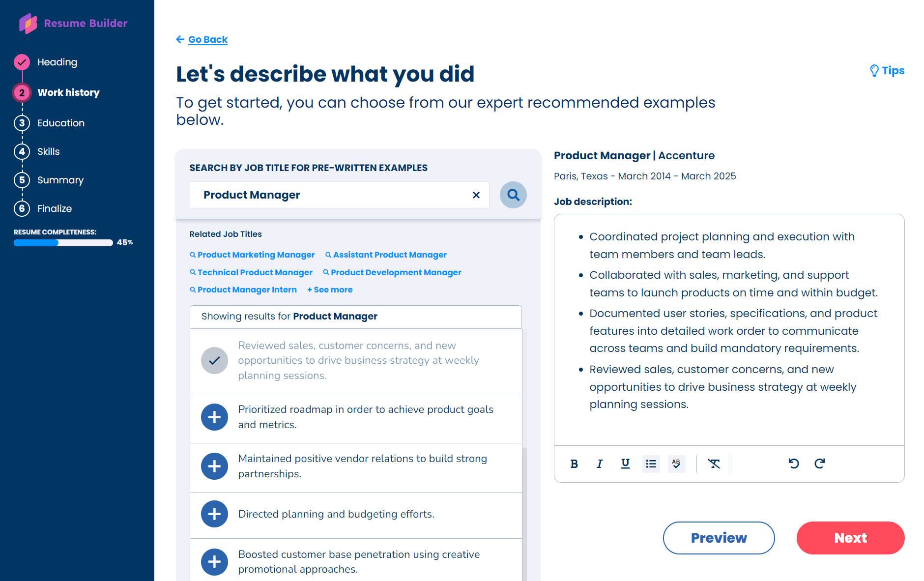Redo last edit in job description

819,464
